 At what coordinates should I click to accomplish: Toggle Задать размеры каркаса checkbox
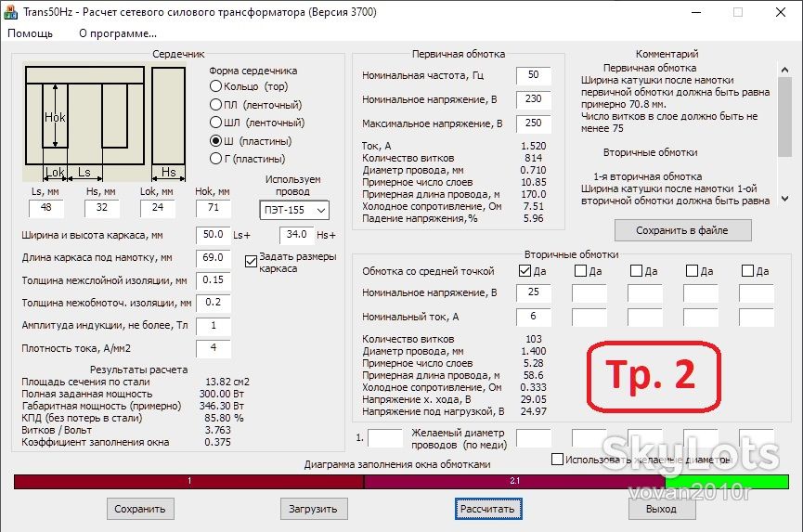pyautogui.click(x=251, y=262)
